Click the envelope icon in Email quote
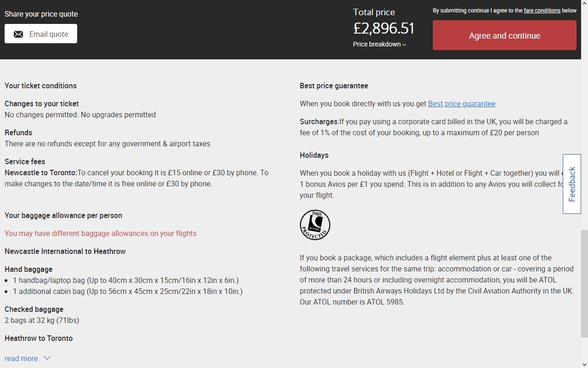 pos(18,34)
